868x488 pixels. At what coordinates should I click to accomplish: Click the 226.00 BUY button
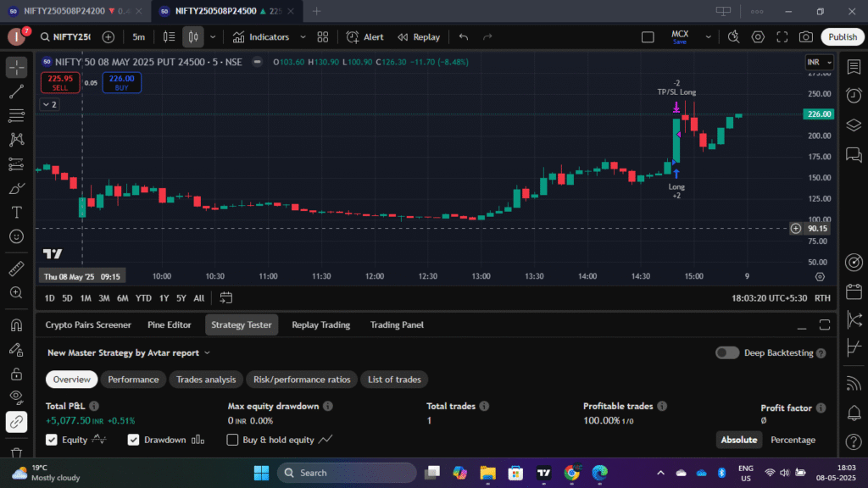tap(122, 82)
